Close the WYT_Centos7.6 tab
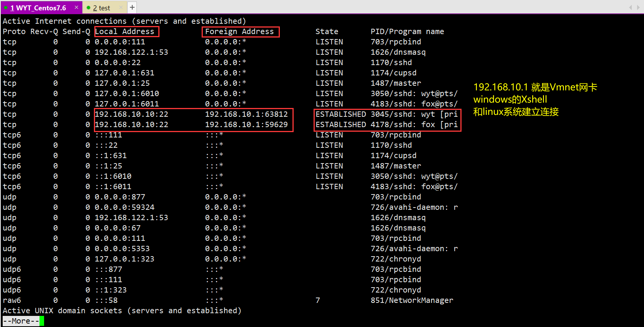 coord(76,7)
